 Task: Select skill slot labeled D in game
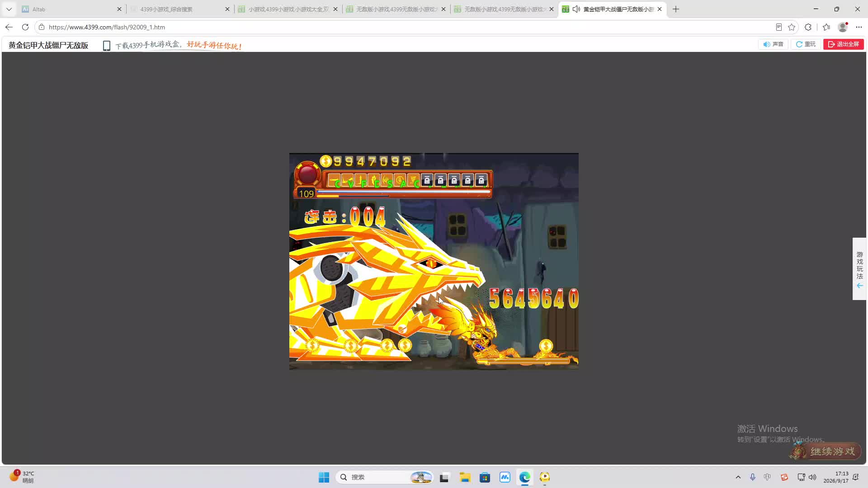pos(374,181)
